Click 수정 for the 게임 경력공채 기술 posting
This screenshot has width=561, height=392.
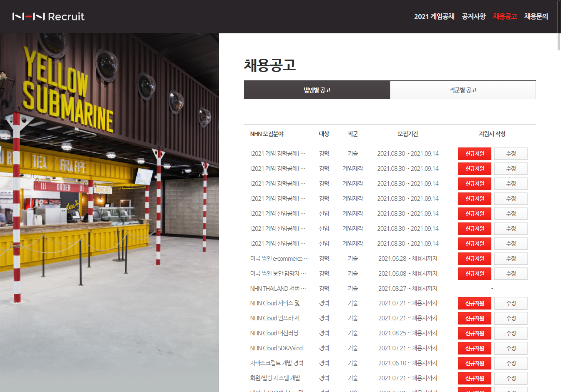[511, 154]
